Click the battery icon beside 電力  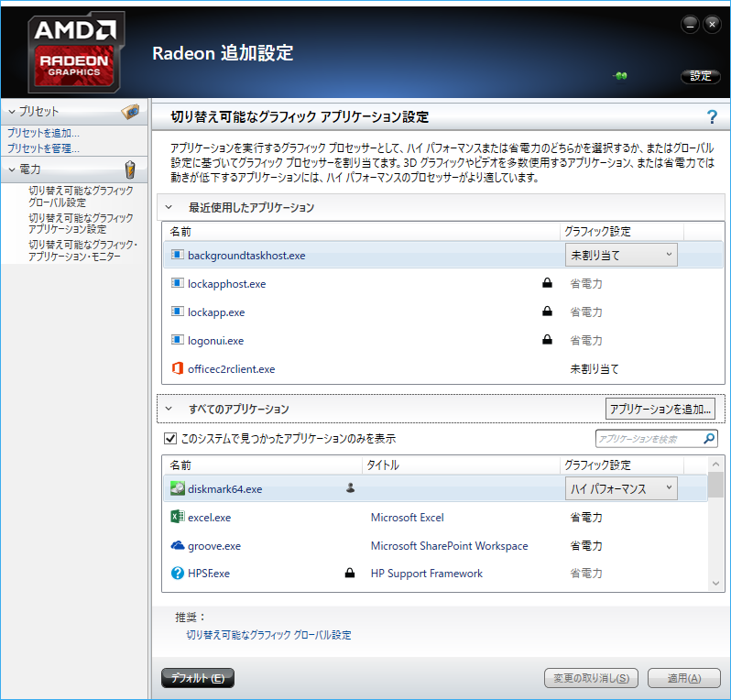pyautogui.click(x=130, y=170)
